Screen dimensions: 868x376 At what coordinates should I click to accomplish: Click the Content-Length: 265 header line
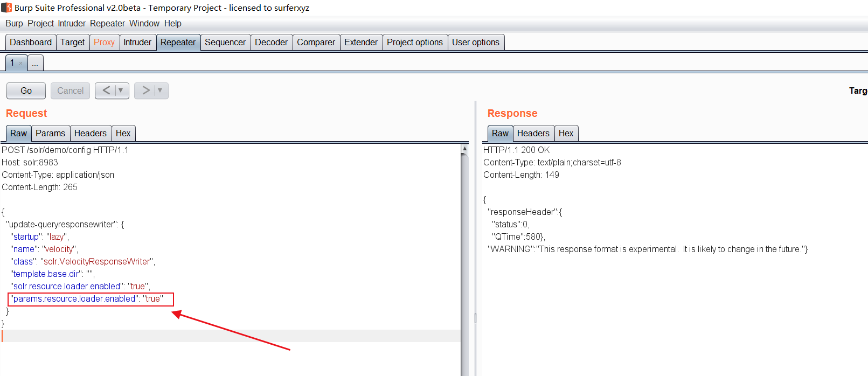pos(40,187)
